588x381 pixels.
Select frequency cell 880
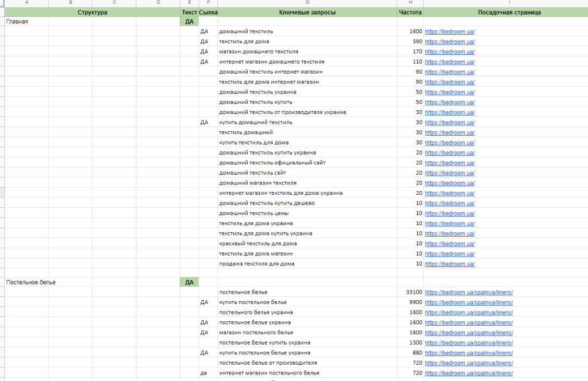click(410, 353)
